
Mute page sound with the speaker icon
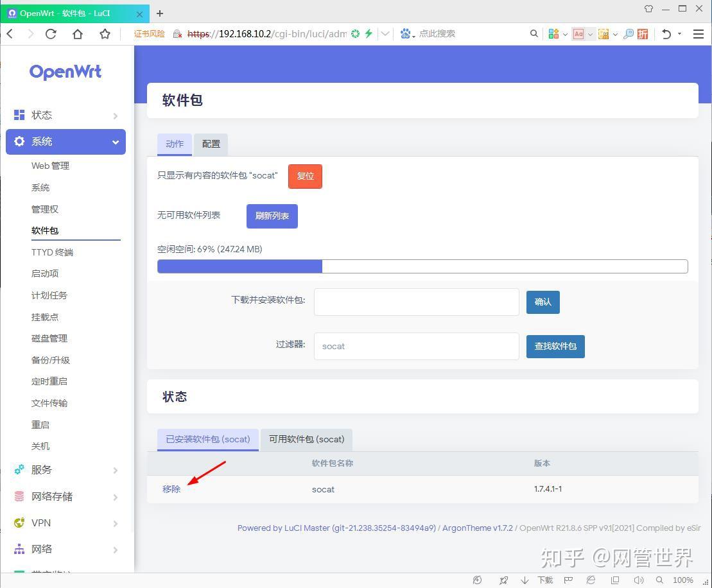pos(638,580)
